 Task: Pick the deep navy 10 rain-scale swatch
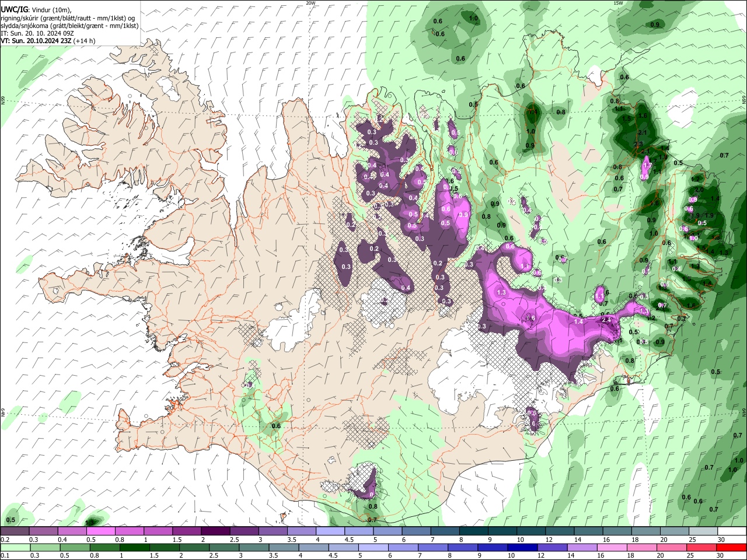coord(522,548)
